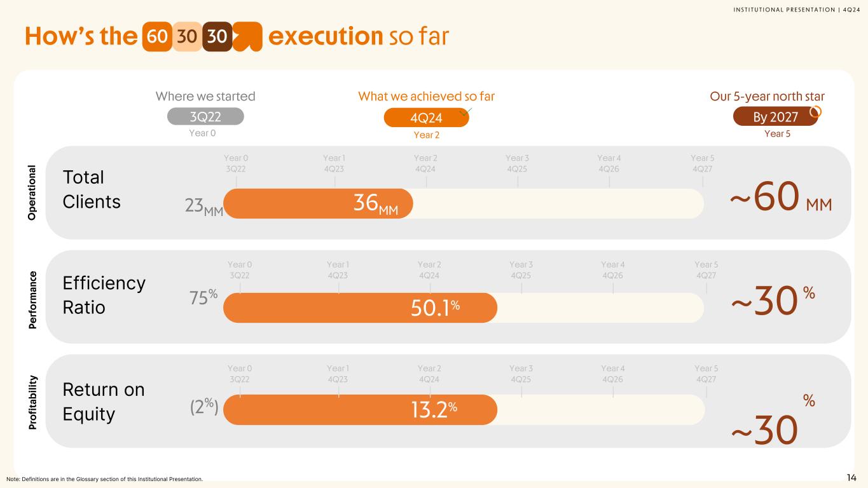
Task: Click the dark brown 30 badge in the title
Action: [216, 37]
